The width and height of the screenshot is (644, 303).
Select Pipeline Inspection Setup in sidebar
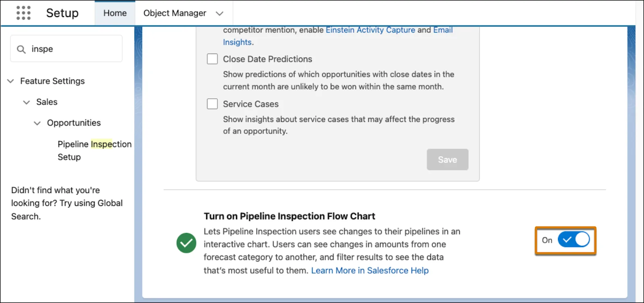95,150
